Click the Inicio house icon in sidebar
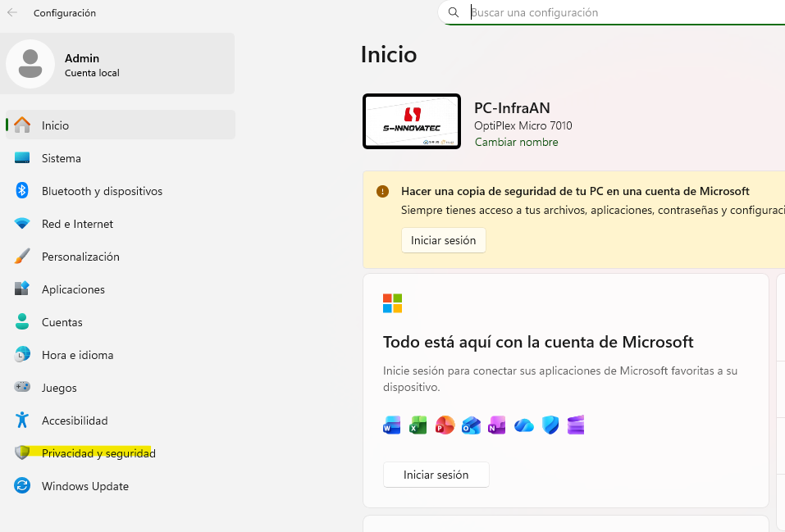Image resolution: width=785 pixels, height=532 pixels. [x=22, y=125]
